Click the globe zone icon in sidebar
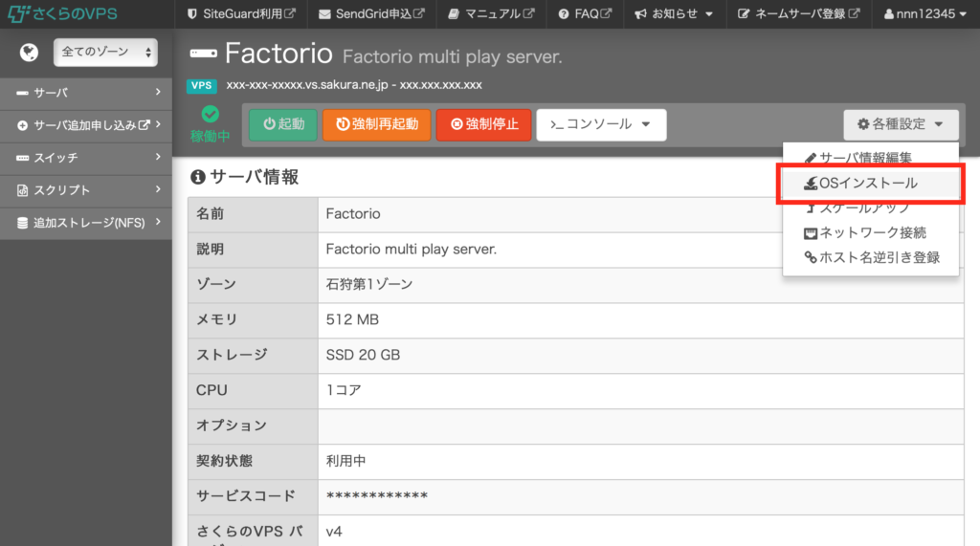Image resolution: width=980 pixels, height=546 pixels. click(29, 53)
